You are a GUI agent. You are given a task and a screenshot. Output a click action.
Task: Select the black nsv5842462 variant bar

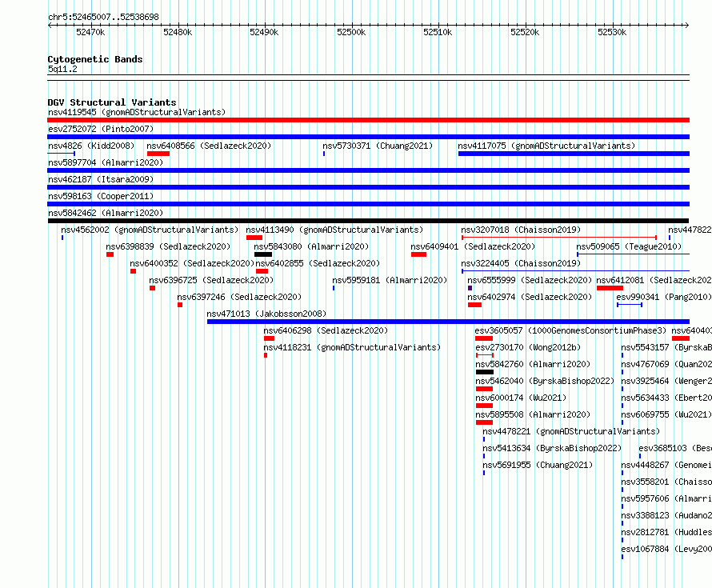point(368,221)
